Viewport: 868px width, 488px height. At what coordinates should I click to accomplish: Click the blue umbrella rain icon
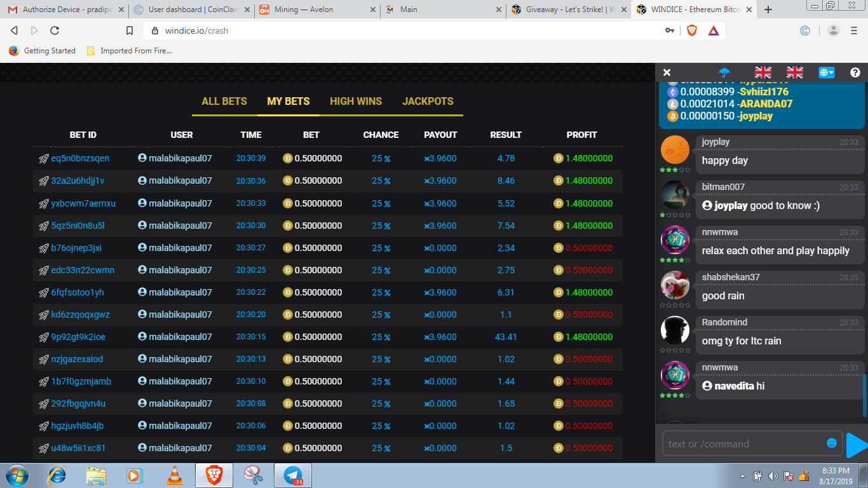[724, 72]
